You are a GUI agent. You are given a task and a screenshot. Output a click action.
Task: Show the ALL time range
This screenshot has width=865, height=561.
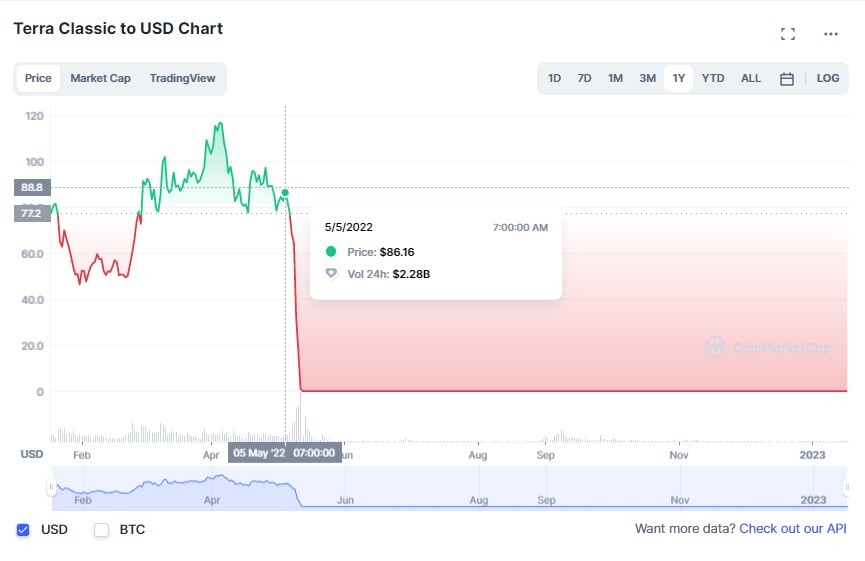(x=751, y=78)
